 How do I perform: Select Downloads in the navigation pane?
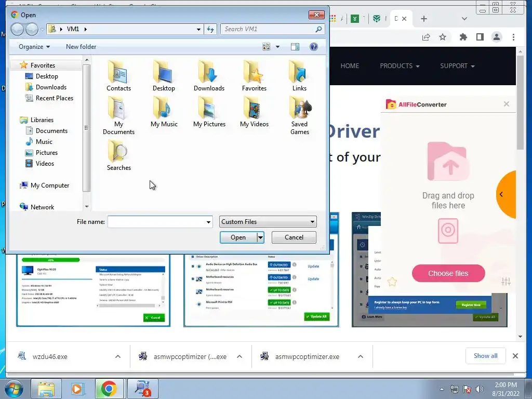pyautogui.click(x=50, y=87)
